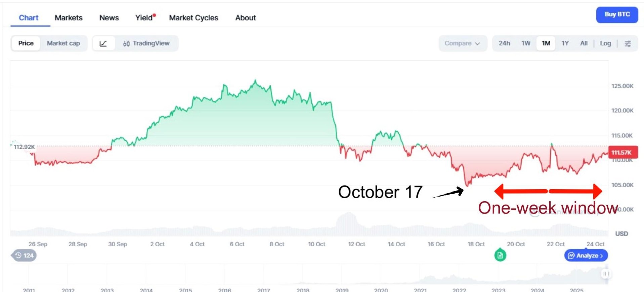Switch to TradingView candlestick view
The width and height of the screenshot is (644, 292).
146,43
